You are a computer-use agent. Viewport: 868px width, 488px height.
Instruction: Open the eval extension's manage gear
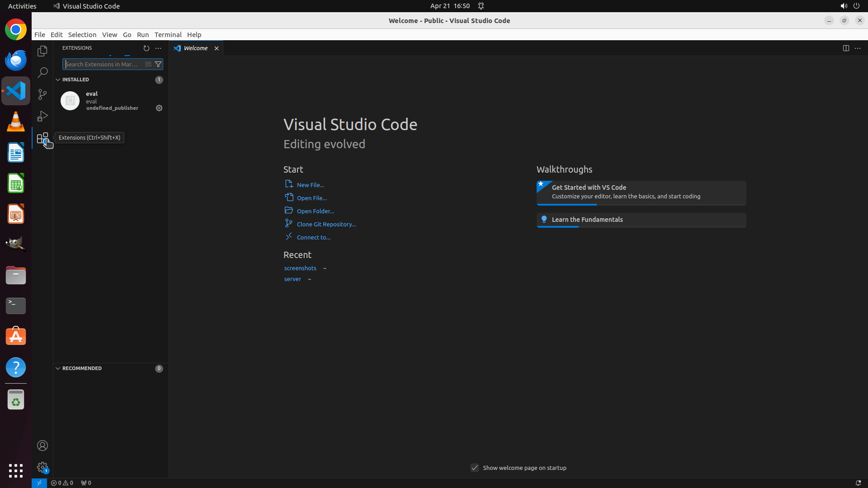coord(159,108)
